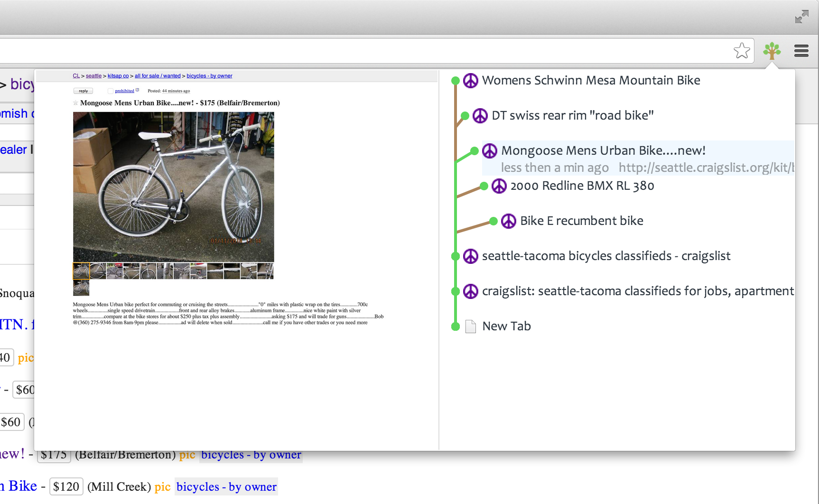The image size is (819, 504).
Task: Open the Chrome hamburger menu
Action: click(x=801, y=50)
